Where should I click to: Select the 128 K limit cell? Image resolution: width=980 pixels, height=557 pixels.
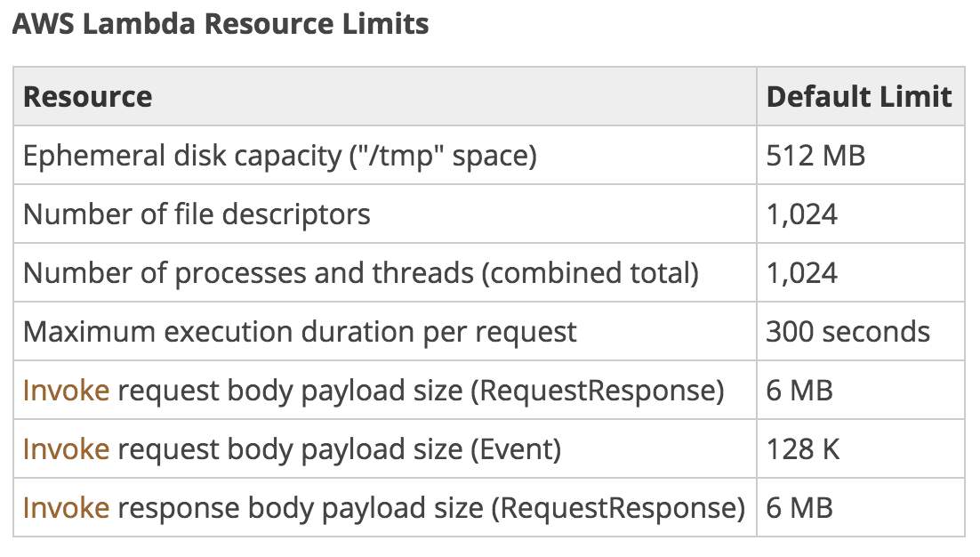(803, 449)
